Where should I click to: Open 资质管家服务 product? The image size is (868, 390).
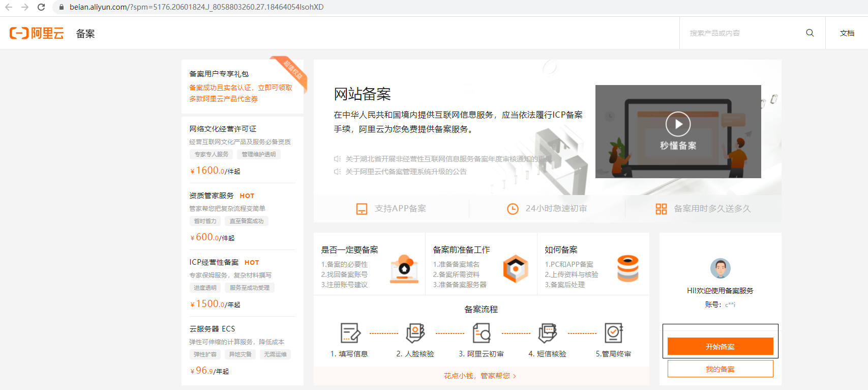[x=212, y=196]
